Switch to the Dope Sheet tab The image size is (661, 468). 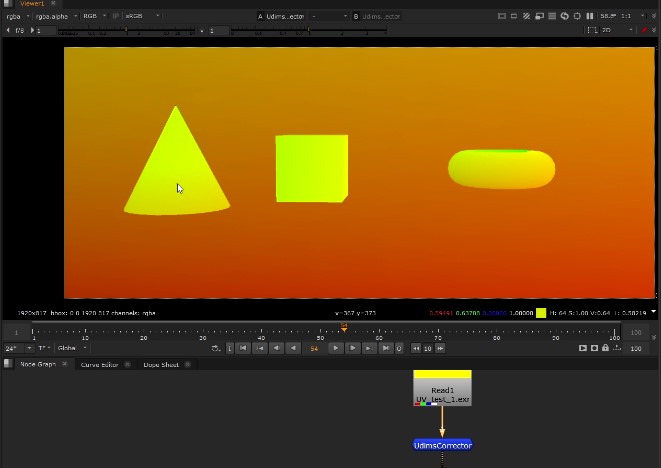pos(161,365)
